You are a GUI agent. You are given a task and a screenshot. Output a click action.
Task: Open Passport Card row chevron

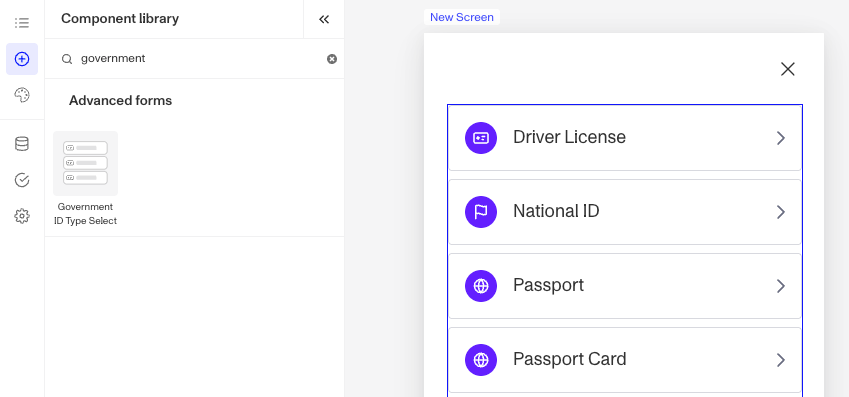click(x=781, y=360)
